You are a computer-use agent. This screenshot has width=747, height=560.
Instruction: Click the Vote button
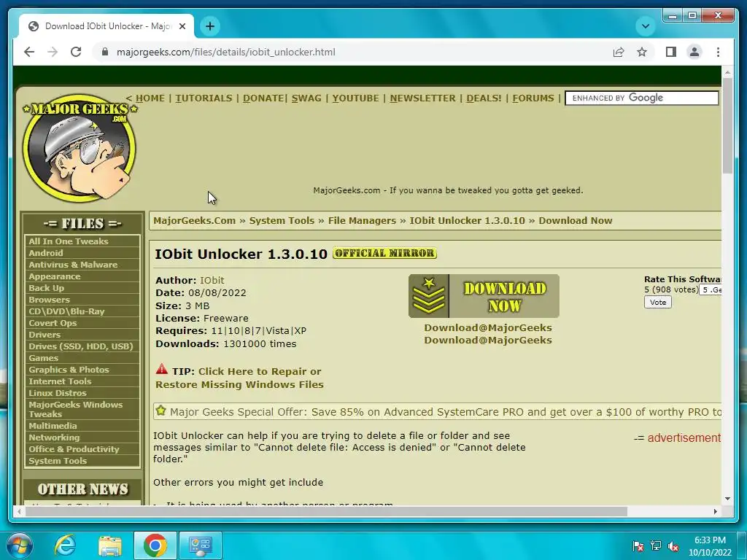tap(658, 303)
